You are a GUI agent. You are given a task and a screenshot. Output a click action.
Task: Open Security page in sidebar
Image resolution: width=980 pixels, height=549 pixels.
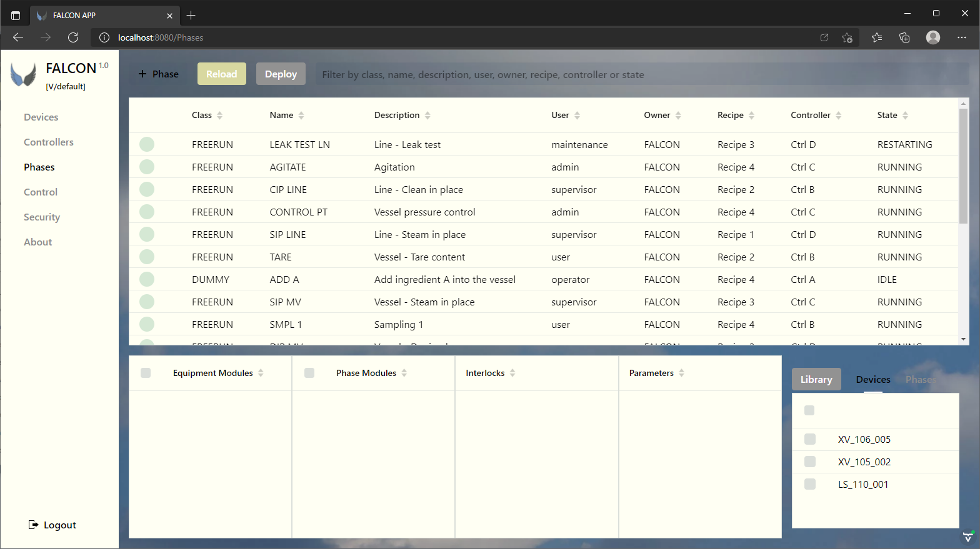pyautogui.click(x=42, y=217)
